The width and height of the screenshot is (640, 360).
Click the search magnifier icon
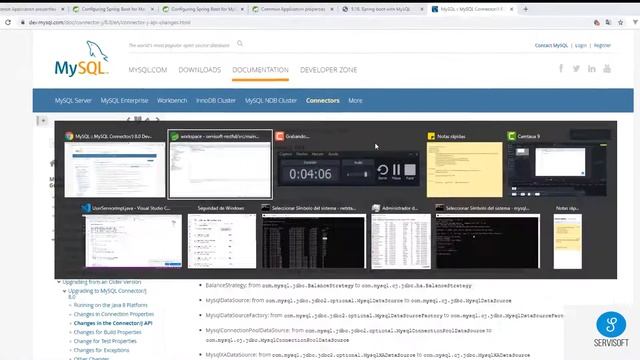click(240, 44)
